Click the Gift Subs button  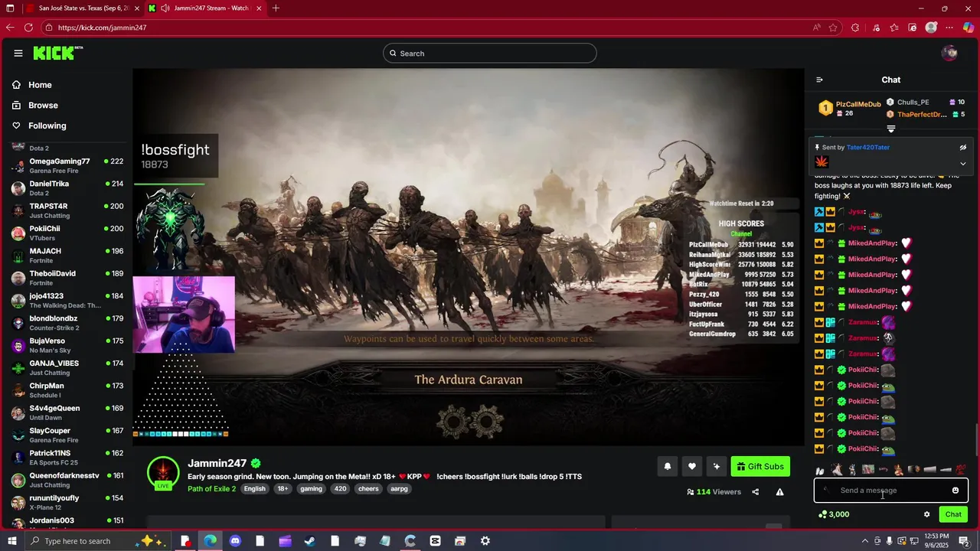tap(760, 466)
